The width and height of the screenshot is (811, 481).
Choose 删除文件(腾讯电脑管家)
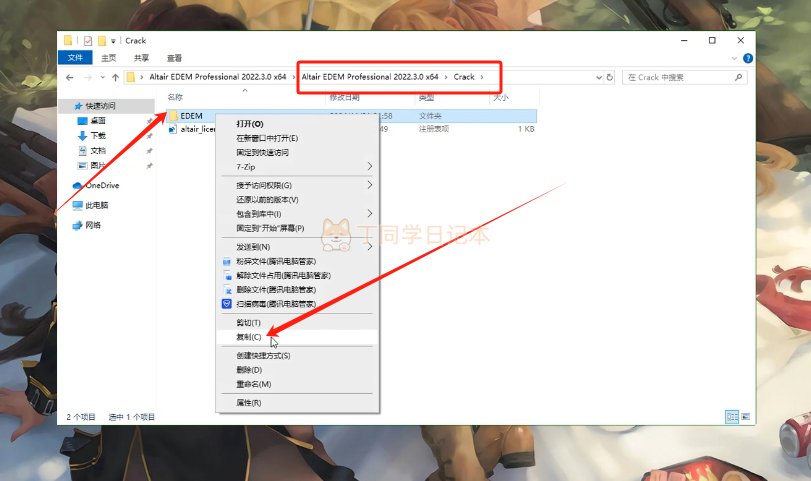297,290
